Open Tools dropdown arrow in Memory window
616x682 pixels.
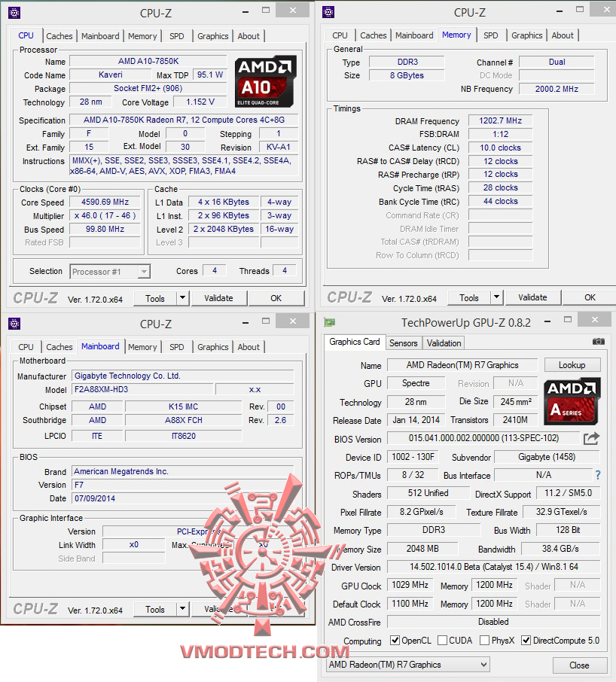(496, 297)
